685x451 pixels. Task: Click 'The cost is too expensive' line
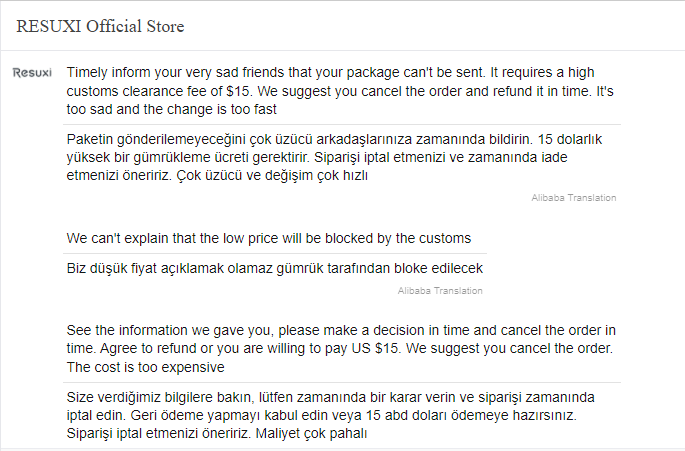tap(145, 367)
